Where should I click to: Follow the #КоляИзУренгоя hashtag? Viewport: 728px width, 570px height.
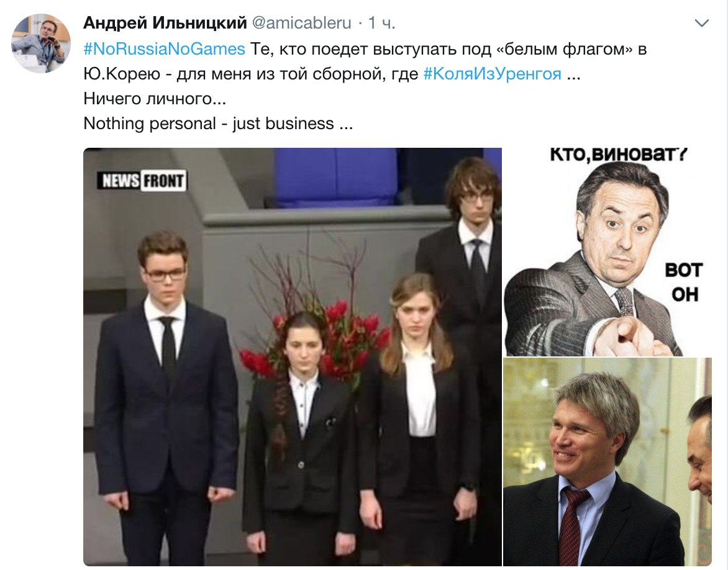[492, 73]
